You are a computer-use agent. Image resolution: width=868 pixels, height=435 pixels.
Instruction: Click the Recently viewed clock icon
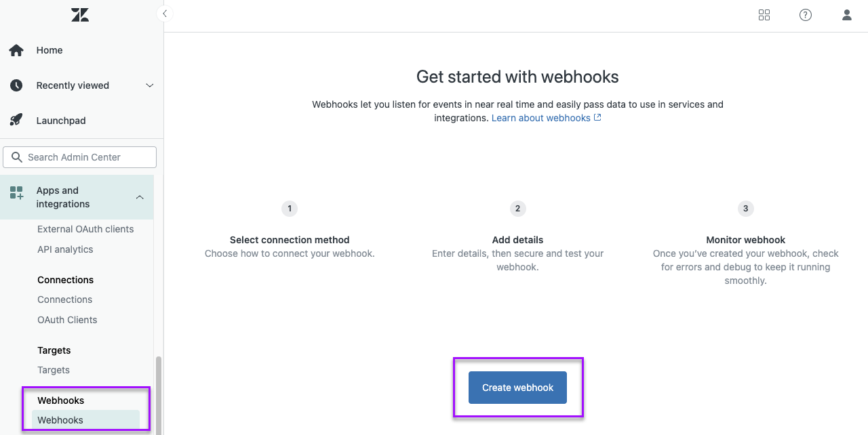click(16, 85)
